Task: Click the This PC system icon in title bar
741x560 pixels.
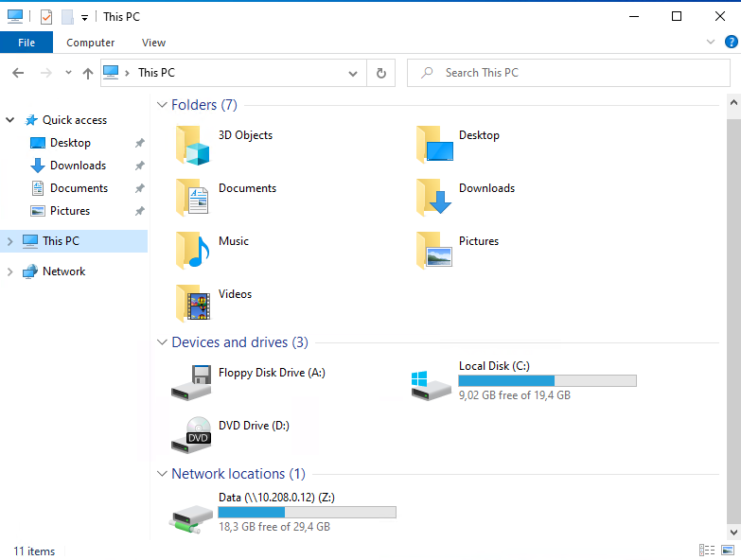Action: 15,16
